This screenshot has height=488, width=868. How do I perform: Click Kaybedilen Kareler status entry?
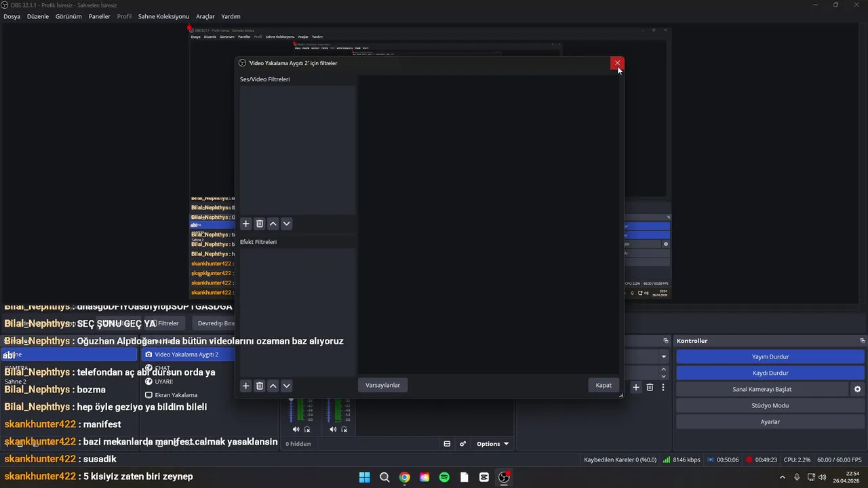620,460
